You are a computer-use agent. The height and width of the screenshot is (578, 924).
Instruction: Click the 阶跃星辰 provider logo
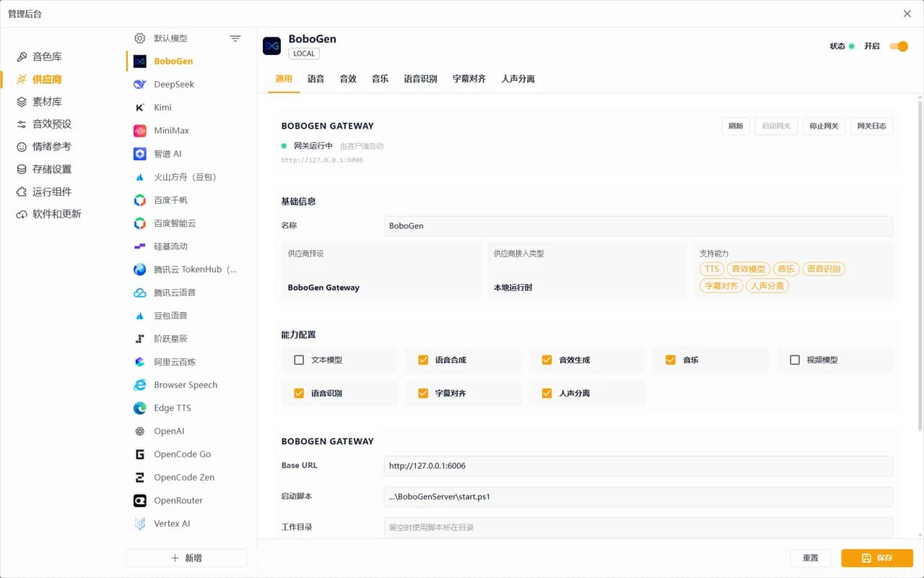140,339
